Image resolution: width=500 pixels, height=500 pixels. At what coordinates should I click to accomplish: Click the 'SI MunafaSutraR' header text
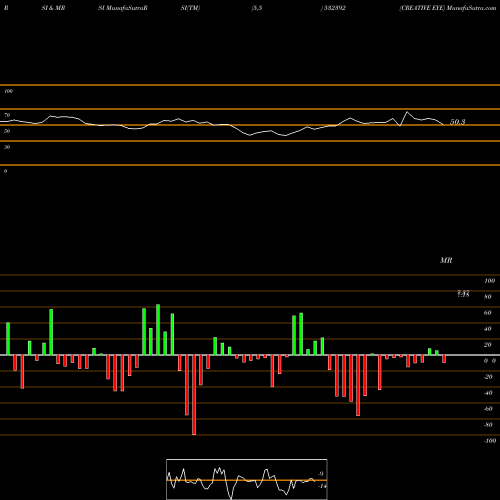coord(123,8)
